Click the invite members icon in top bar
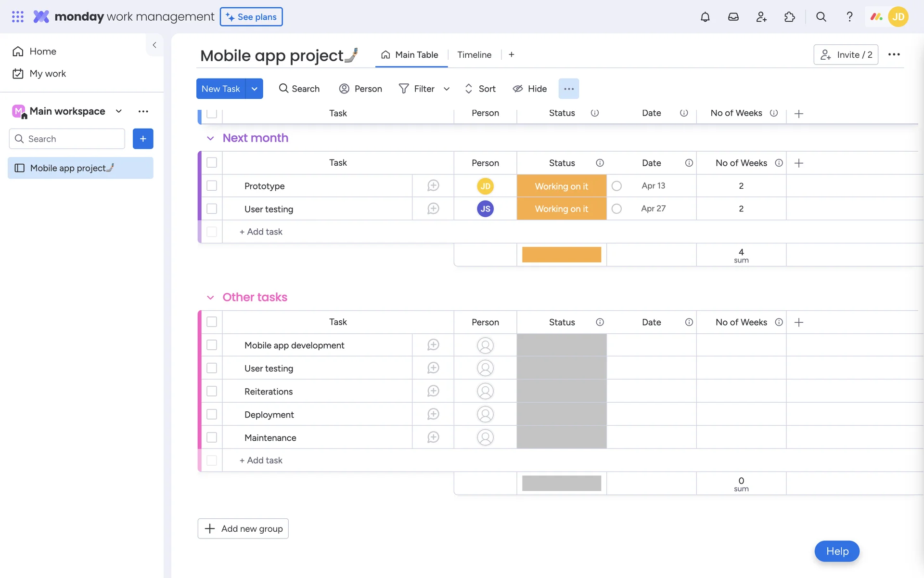The height and width of the screenshot is (578, 924). (761, 17)
